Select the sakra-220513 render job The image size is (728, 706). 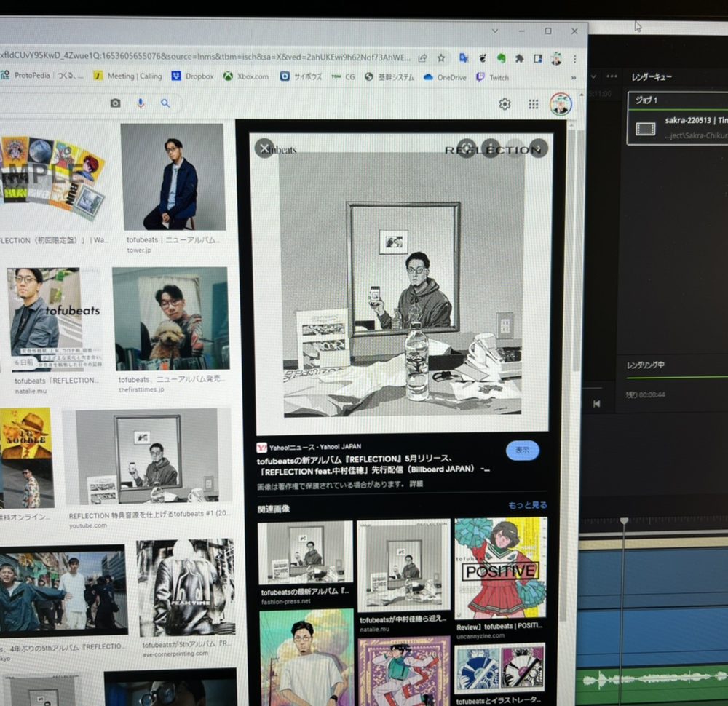pyautogui.click(x=677, y=127)
